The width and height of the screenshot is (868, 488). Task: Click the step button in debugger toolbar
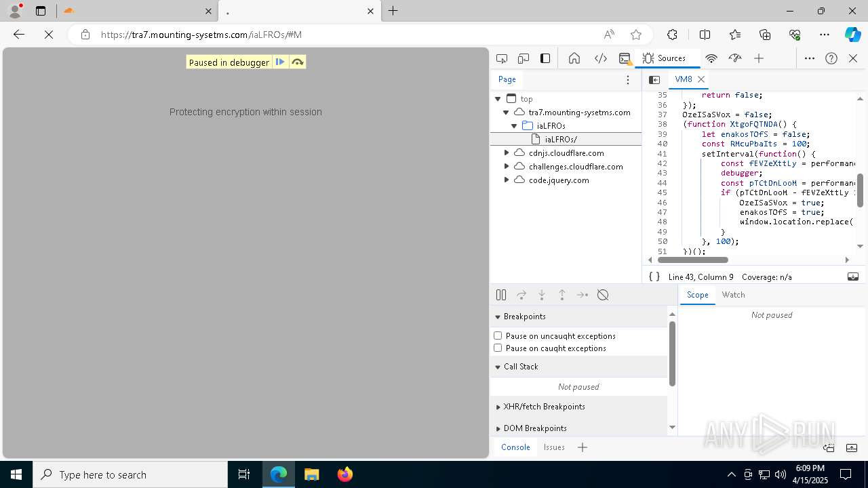[x=583, y=295]
